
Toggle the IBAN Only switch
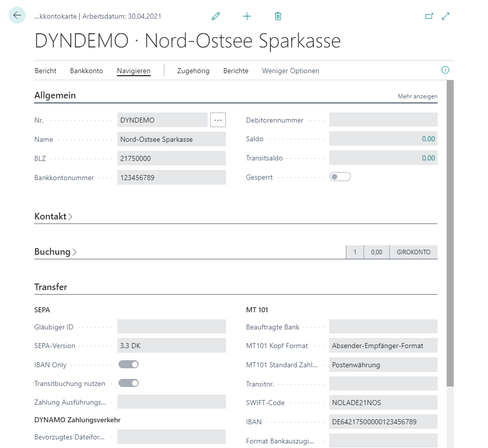(129, 365)
